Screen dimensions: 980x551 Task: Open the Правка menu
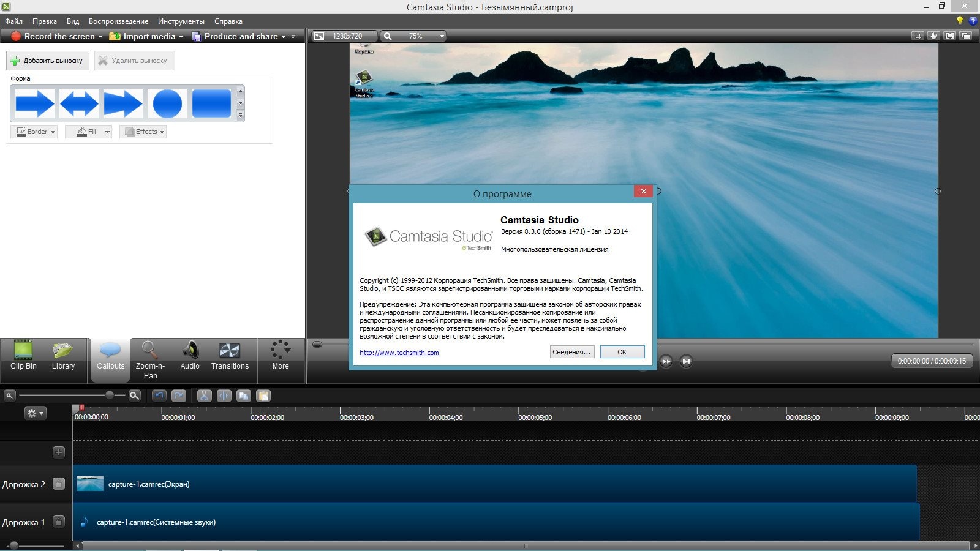tap(45, 21)
